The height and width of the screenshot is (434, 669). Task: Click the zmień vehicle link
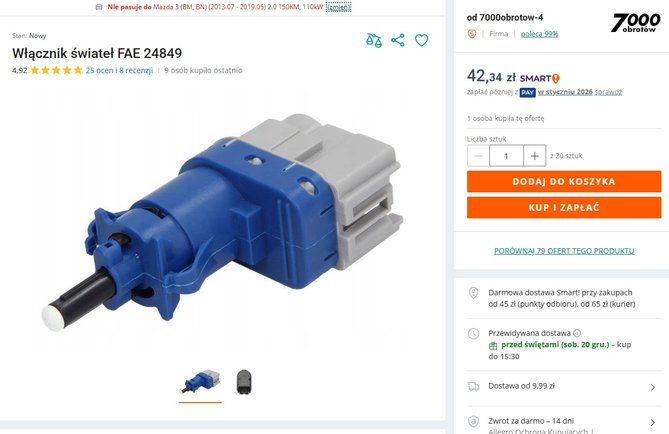[x=338, y=7]
